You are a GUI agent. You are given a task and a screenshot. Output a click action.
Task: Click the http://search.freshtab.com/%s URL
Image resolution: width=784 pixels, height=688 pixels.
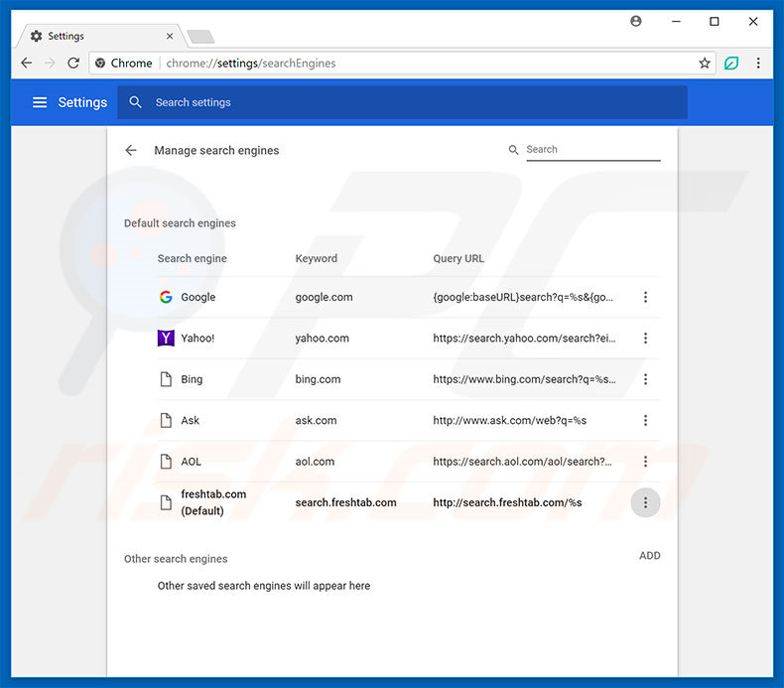(507, 502)
